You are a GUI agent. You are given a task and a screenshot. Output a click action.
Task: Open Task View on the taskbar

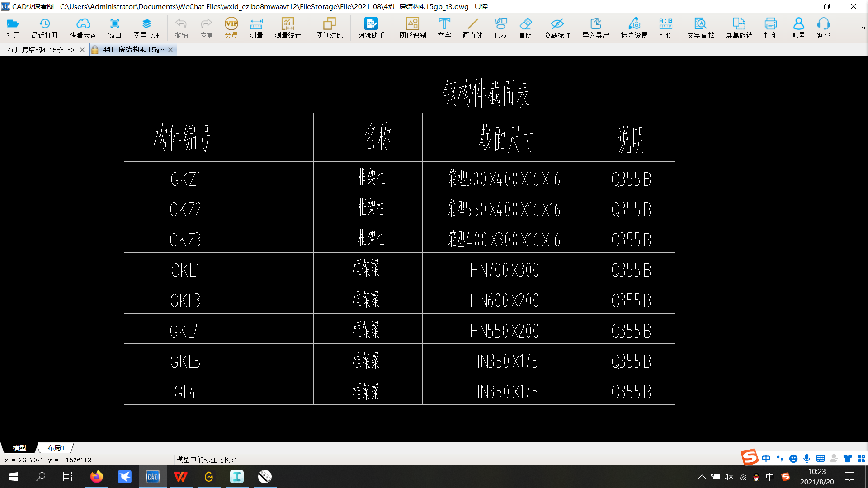pos(68,477)
